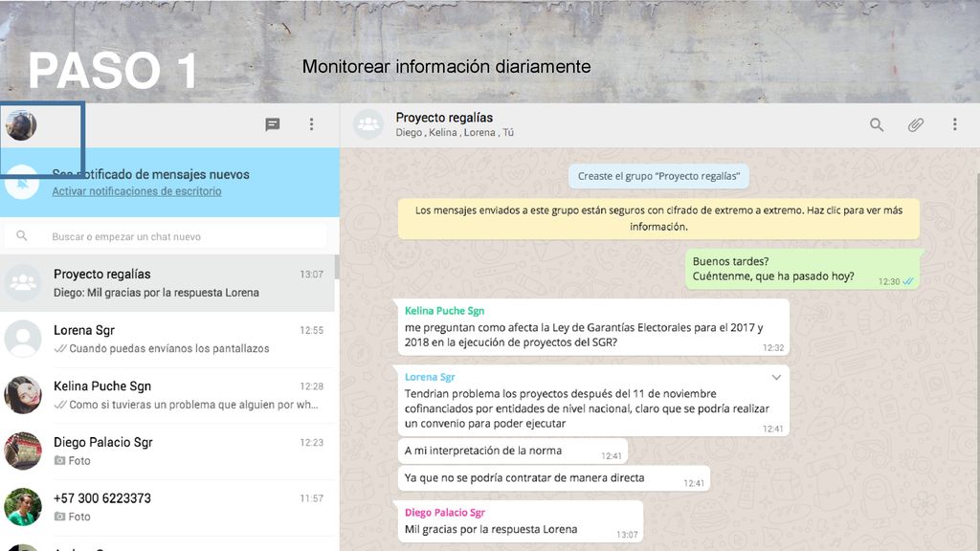Click Proyecto regalías title in chat header
Viewport: 980px width, 551px height.
(444, 118)
